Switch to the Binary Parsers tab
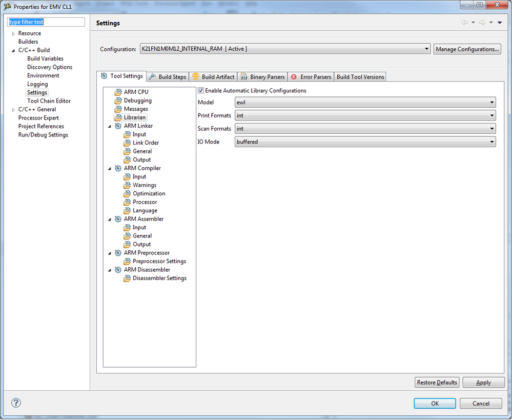The height and width of the screenshot is (420, 512). pos(262,77)
